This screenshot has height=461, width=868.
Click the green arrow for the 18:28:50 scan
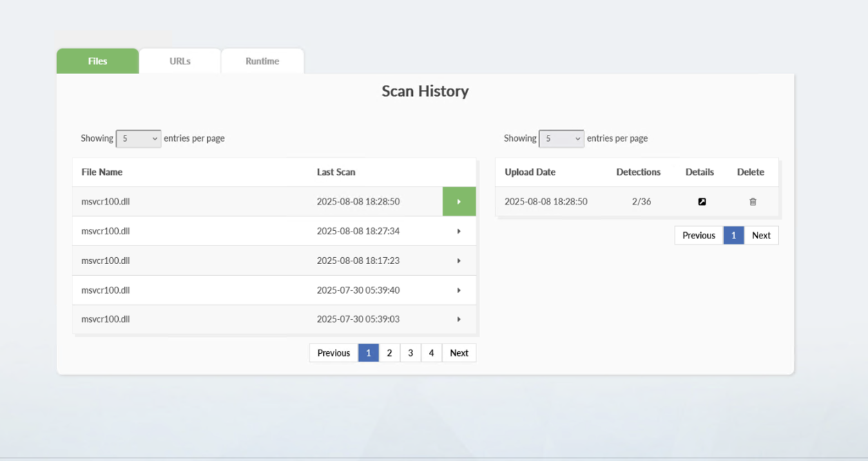coord(459,202)
